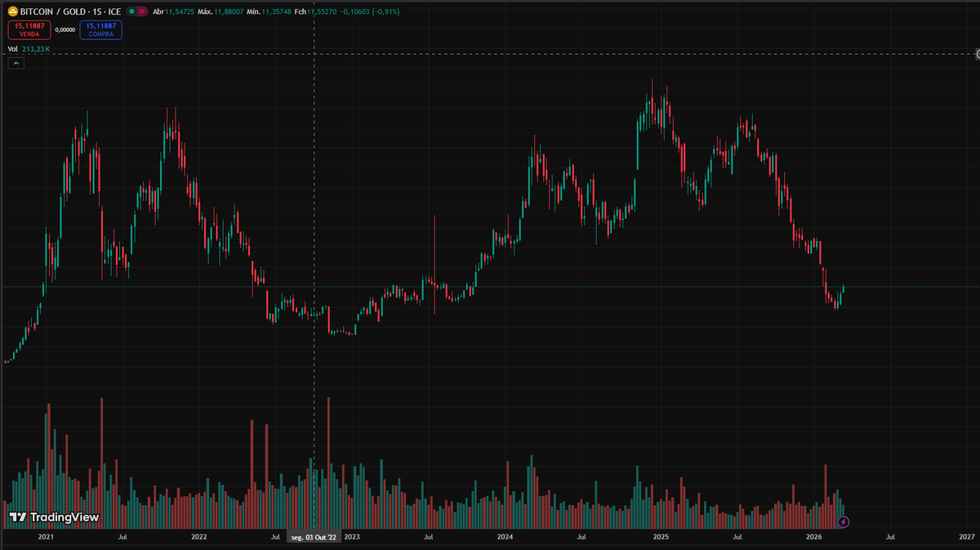This screenshot has width=980, height=550.
Task: Click the 2023 label on time axis
Action: [352, 538]
